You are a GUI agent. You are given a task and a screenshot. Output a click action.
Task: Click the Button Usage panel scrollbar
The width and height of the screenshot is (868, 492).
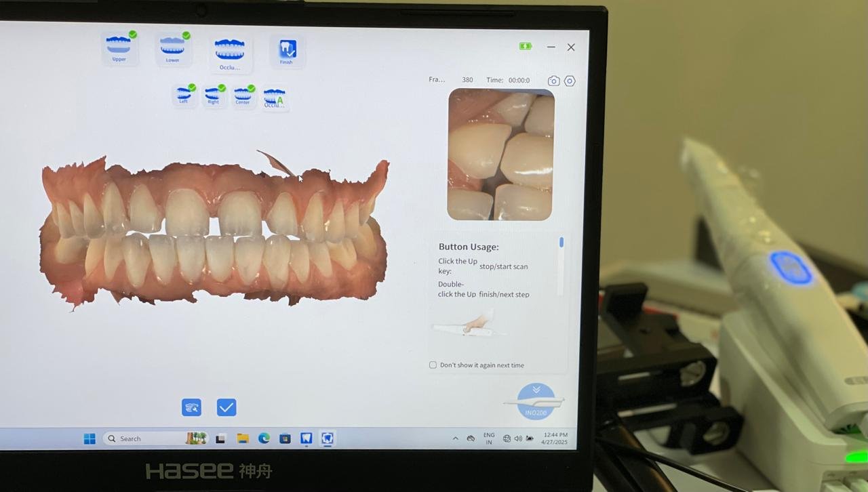561,243
